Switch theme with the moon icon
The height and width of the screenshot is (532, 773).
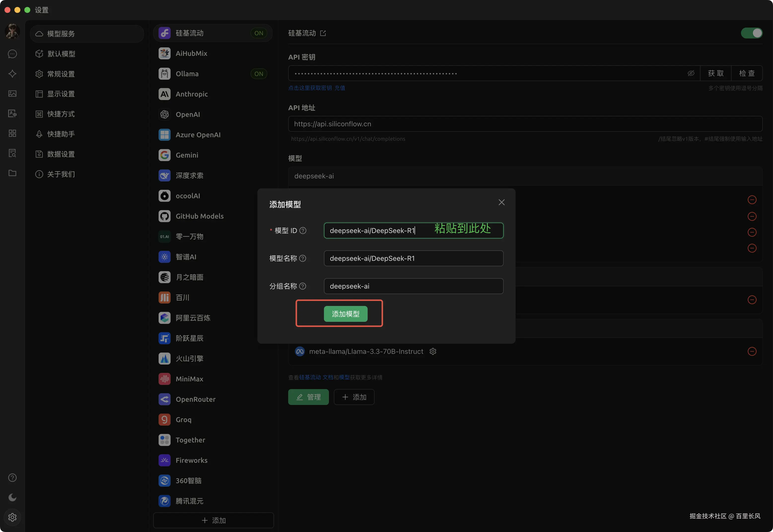click(12, 497)
